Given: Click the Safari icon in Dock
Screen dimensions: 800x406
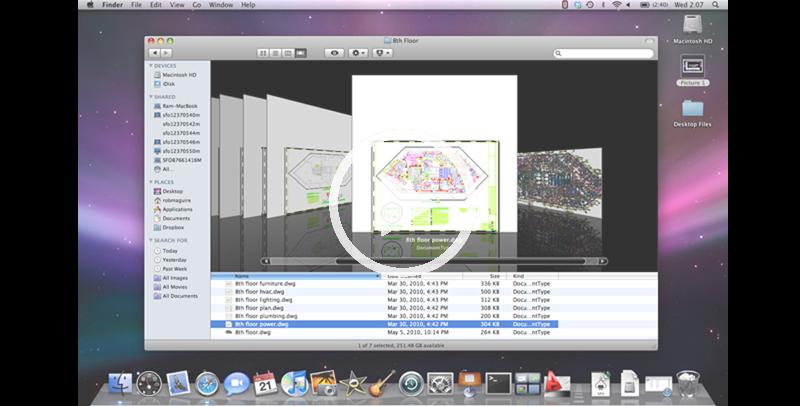Looking at the screenshot, I should pyautogui.click(x=207, y=383).
